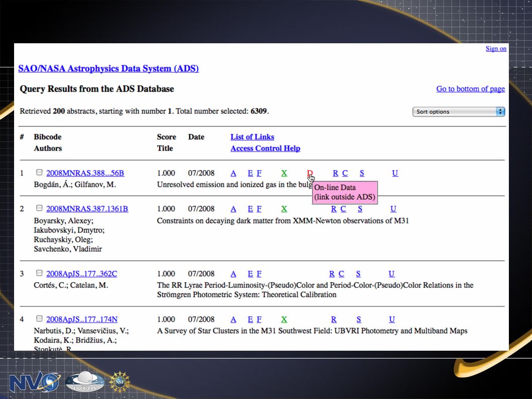The width and height of the screenshot is (532, 399).
Task: Jump via Go to bottom of page
Action: pyautogui.click(x=471, y=89)
